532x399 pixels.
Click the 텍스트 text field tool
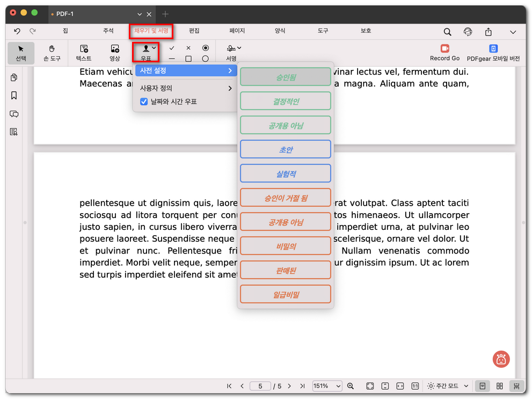(x=84, y=53)
